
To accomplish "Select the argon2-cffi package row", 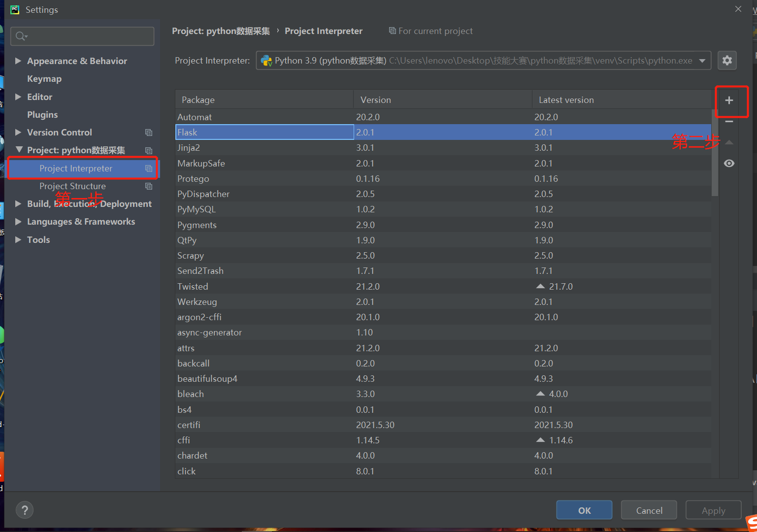I will 443,317.
